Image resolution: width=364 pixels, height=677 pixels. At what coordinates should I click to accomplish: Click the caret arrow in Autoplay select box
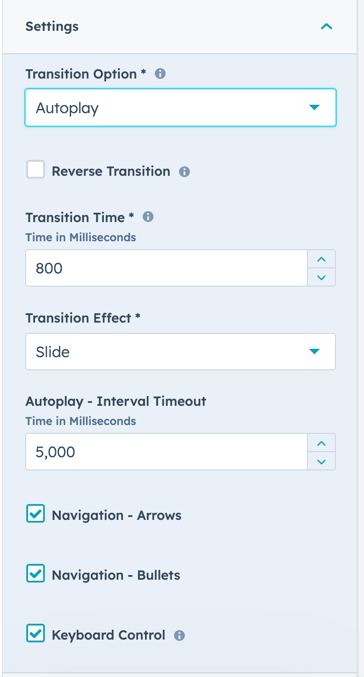pos(314,108)
